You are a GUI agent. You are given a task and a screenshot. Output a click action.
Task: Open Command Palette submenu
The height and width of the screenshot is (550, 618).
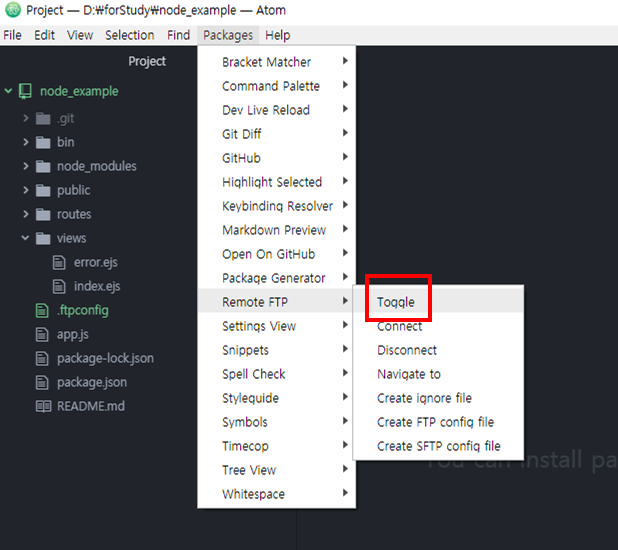point(276,86)
